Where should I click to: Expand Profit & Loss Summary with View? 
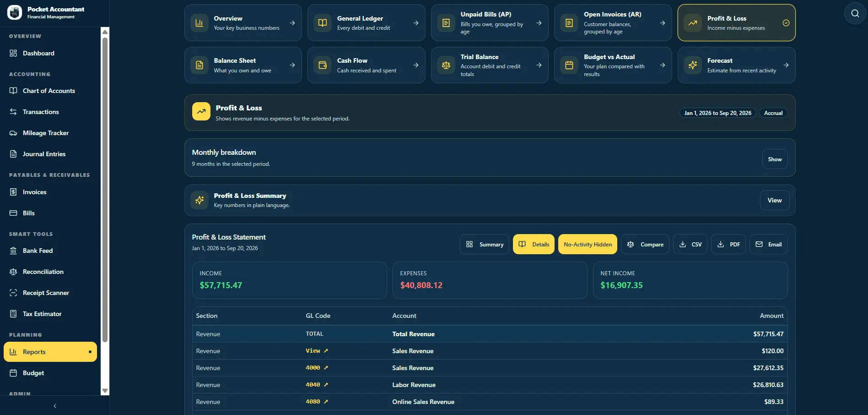pos(775,200)
